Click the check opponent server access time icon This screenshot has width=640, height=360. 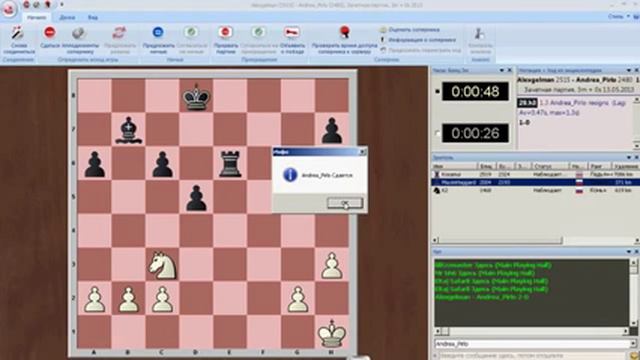(344, 32)
